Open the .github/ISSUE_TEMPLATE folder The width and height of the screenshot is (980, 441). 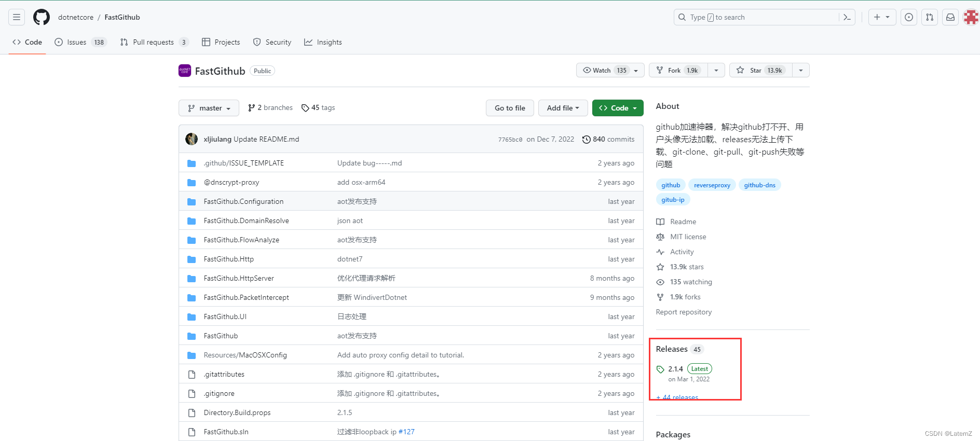244,163
